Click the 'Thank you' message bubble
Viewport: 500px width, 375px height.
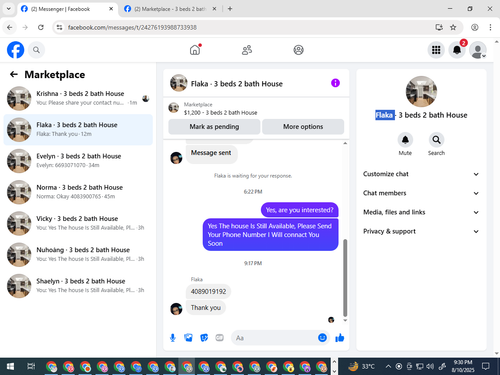[206, 308]
